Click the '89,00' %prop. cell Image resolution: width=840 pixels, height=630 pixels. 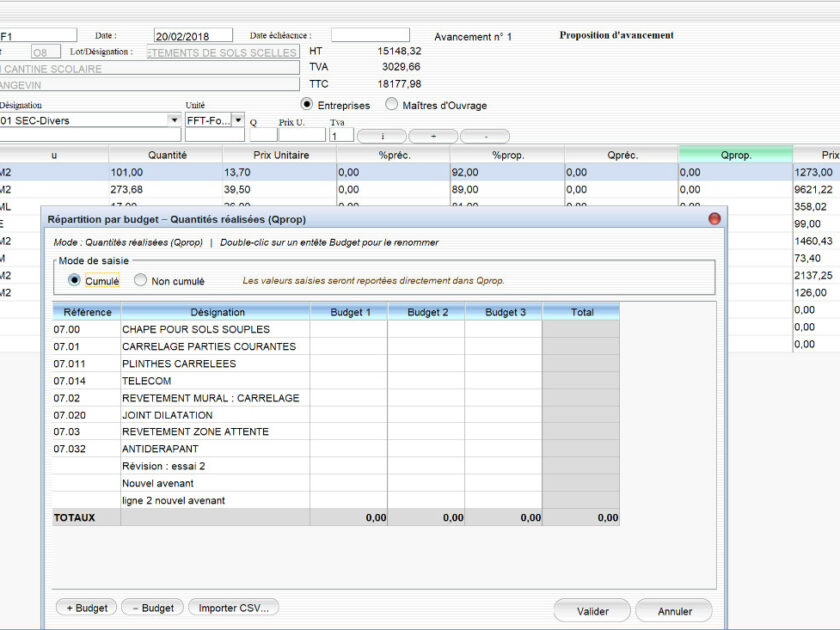(507, 189)
